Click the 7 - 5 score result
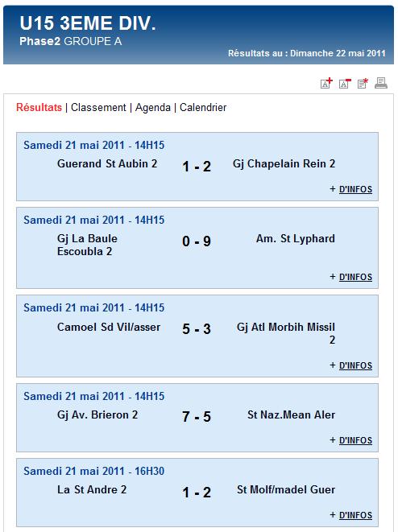Viewport: 398px width, 532px height. 197,417
